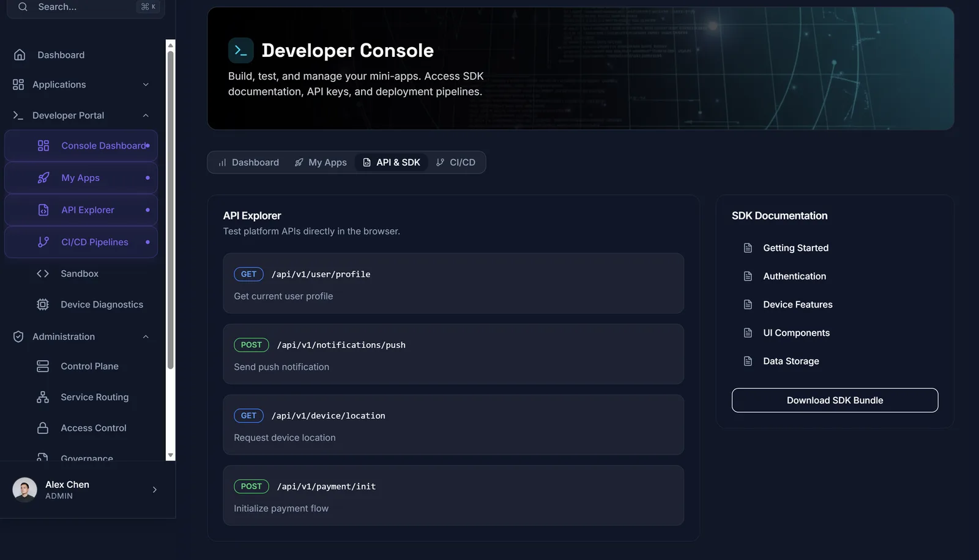The height and width of the screenshot is (560, 979).
Task: Expand the Applications section chevron
Action: 146,84
